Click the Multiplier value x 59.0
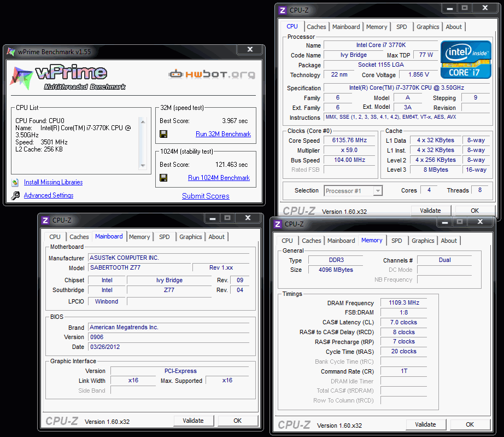The height and width of the screenshot is (437, 504). click(349, 150)
